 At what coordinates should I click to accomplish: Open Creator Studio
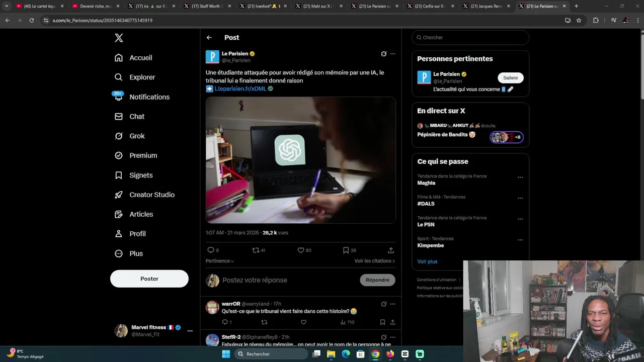(x=144, y=195)
